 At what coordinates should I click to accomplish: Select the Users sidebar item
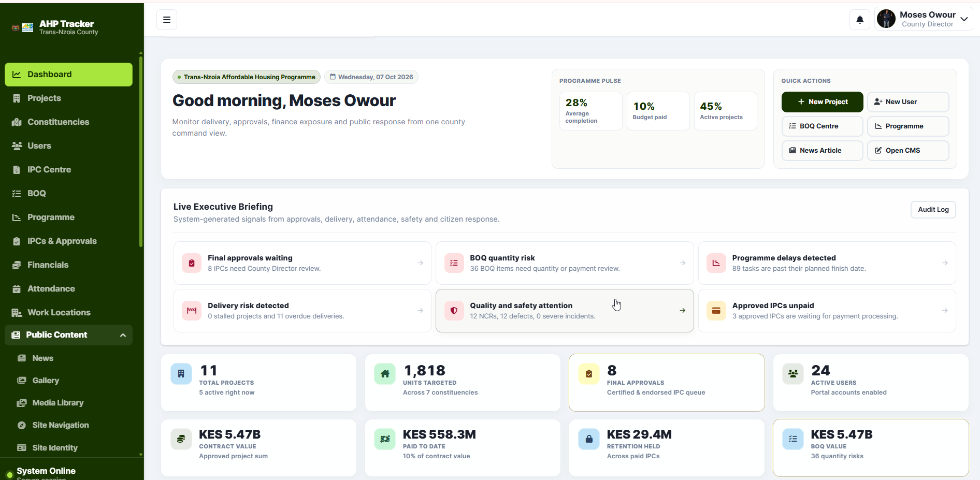(68, 146)
